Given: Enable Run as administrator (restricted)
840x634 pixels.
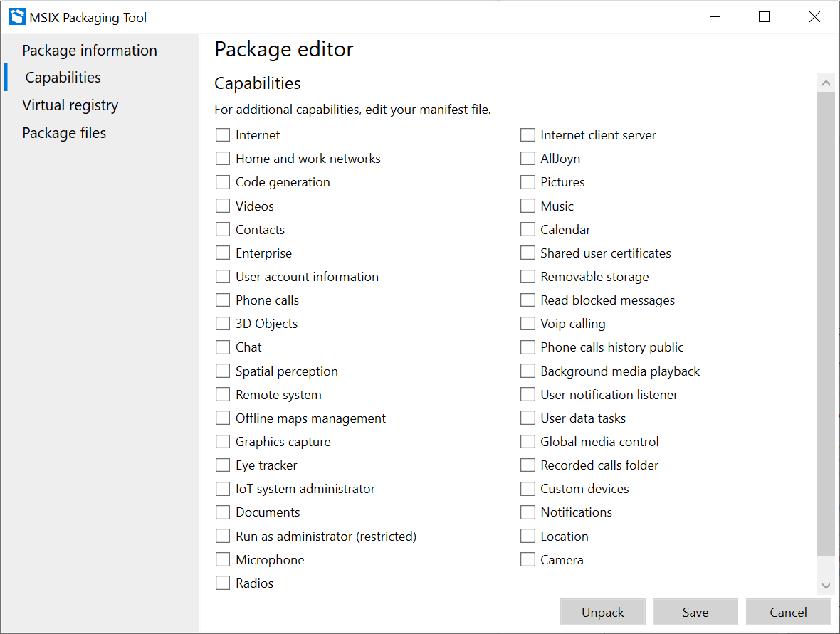Looking at the screenshot, I should tap(222, 536).
